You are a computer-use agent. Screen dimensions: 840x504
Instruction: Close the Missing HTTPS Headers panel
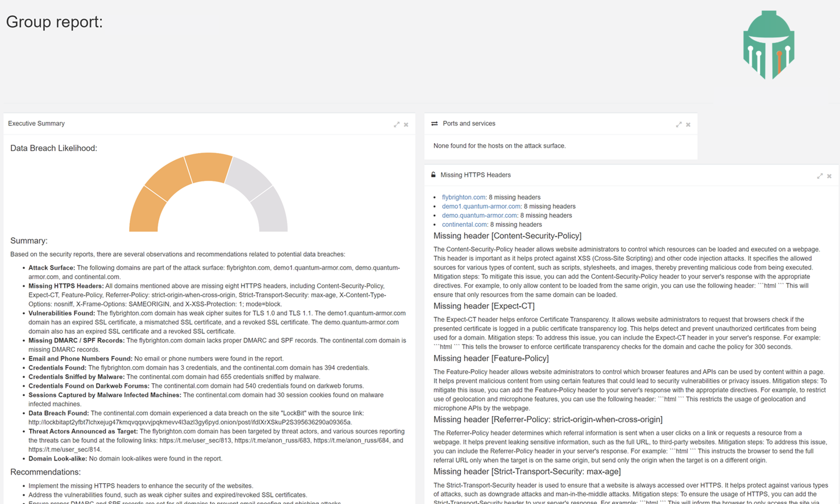coord(829,176)
